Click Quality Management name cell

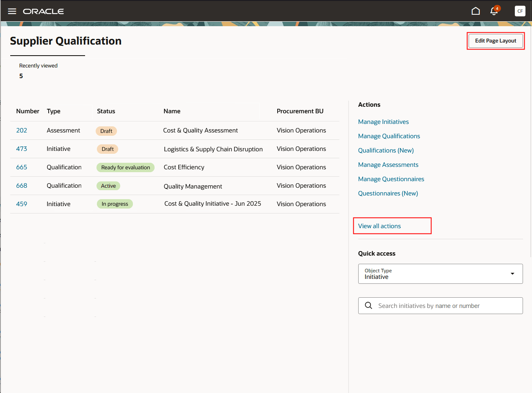(193, 186)
